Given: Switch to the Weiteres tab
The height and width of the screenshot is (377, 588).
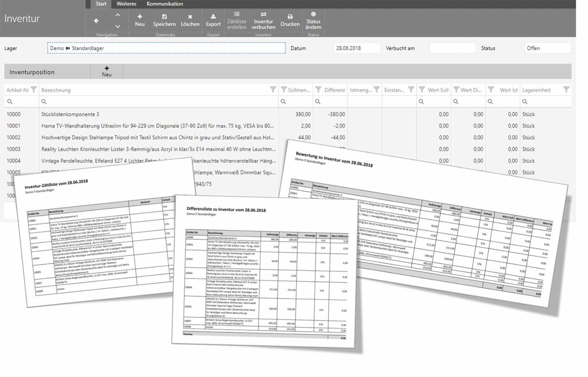Looking at the screenshot, I should point(126,4).
